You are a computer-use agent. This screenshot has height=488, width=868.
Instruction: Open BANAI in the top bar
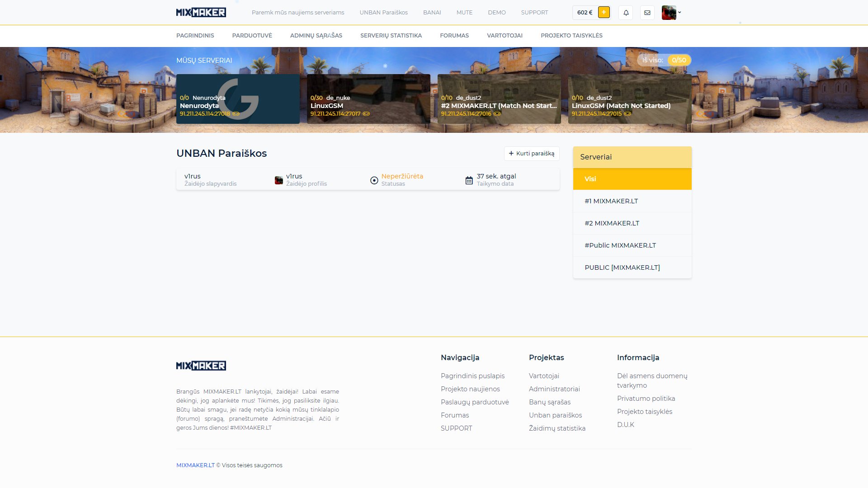click(432, 13)
